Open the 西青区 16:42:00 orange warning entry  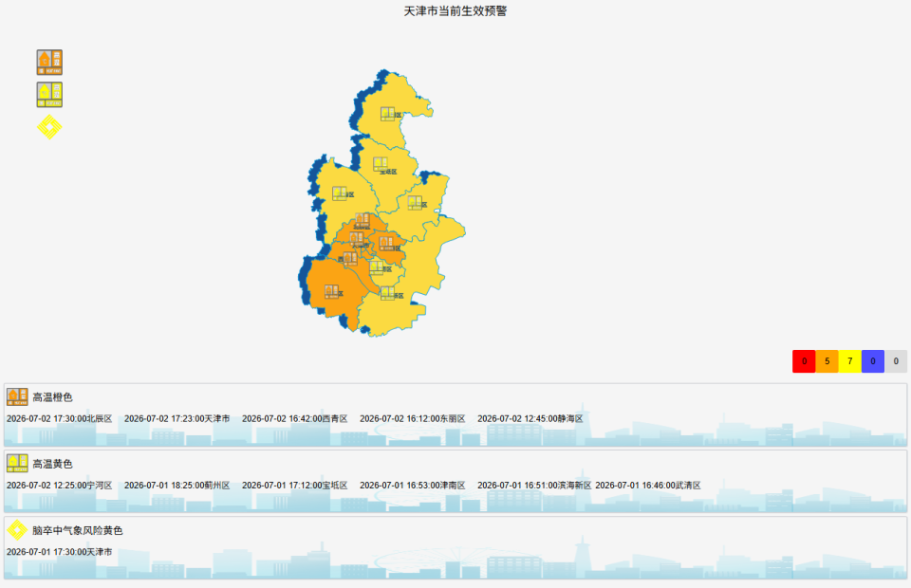[294, 418]
